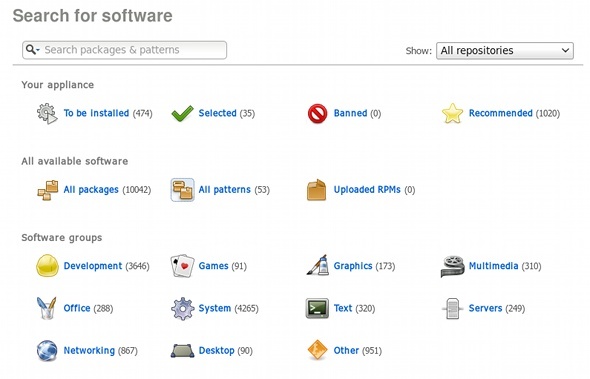Click the Search for software page title
This screenshot has width=590, height=379.
click(x=93, y=16)
